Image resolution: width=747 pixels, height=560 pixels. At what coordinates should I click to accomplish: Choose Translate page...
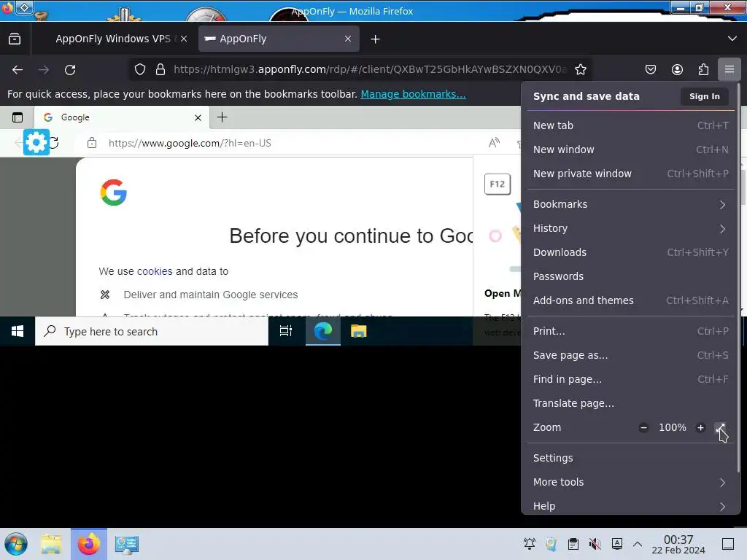(x=631, y=403)
